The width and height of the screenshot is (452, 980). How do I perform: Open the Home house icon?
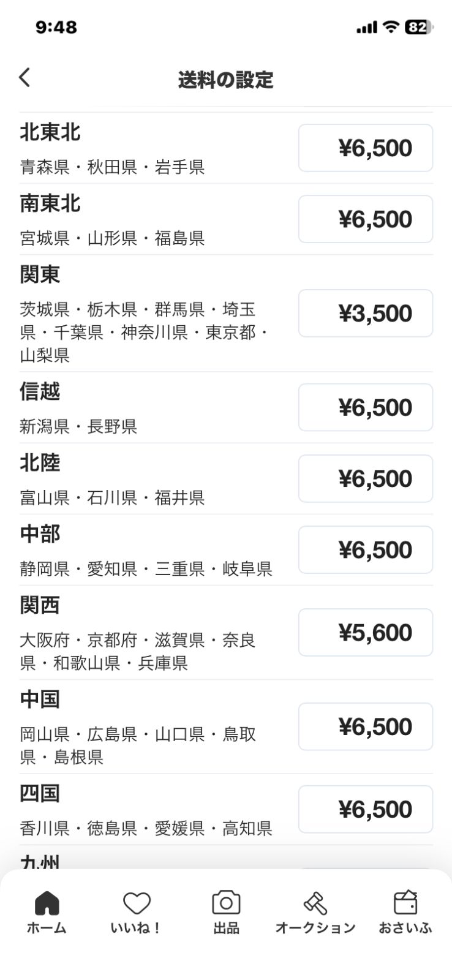coord(47,902)
